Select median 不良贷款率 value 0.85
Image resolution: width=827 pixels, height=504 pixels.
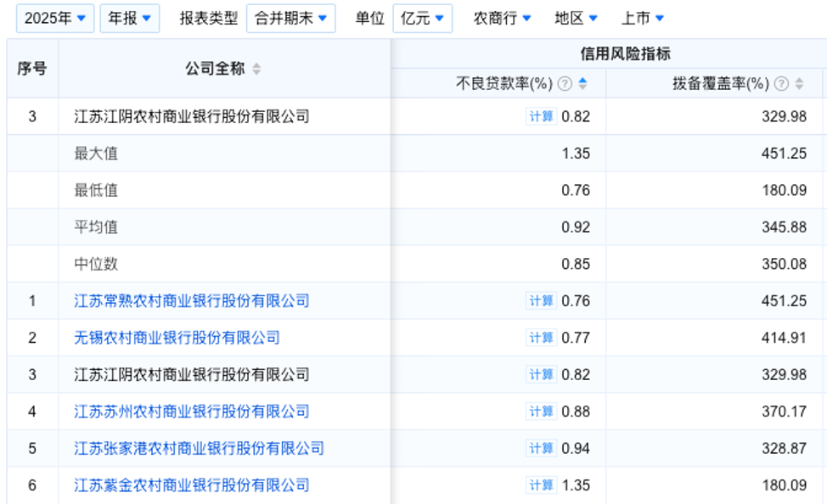point(576,264)
